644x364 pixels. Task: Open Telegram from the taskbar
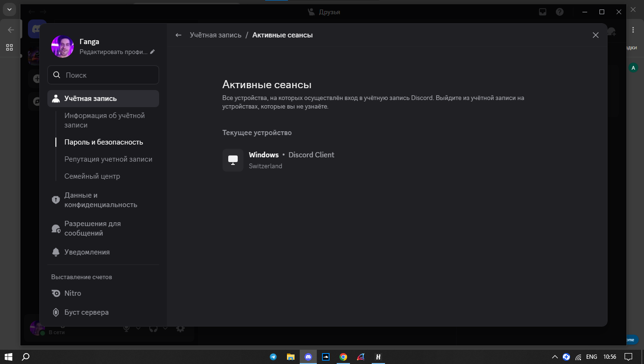273,357
